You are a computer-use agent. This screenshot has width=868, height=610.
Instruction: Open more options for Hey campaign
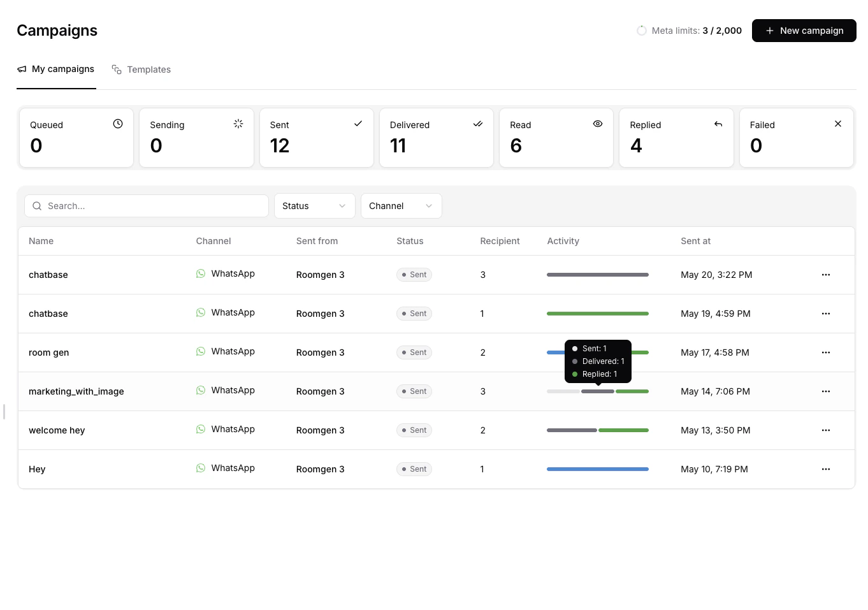click(826, 469)
